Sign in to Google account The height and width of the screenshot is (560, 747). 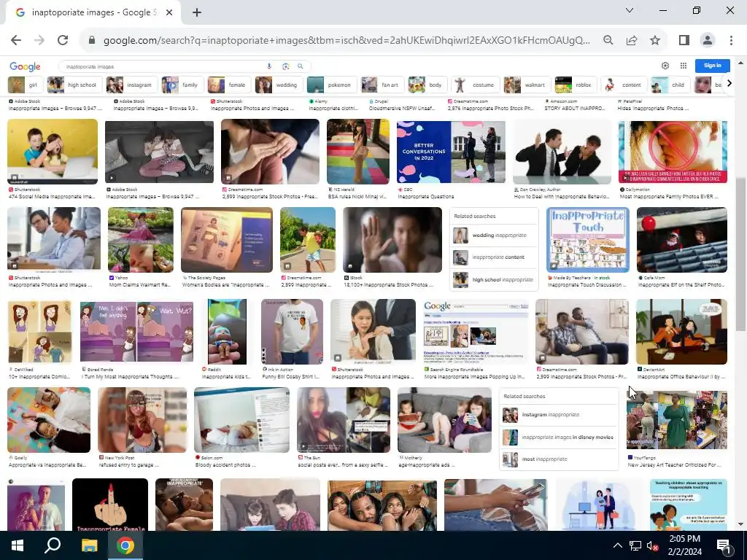[x=712, y=66]
